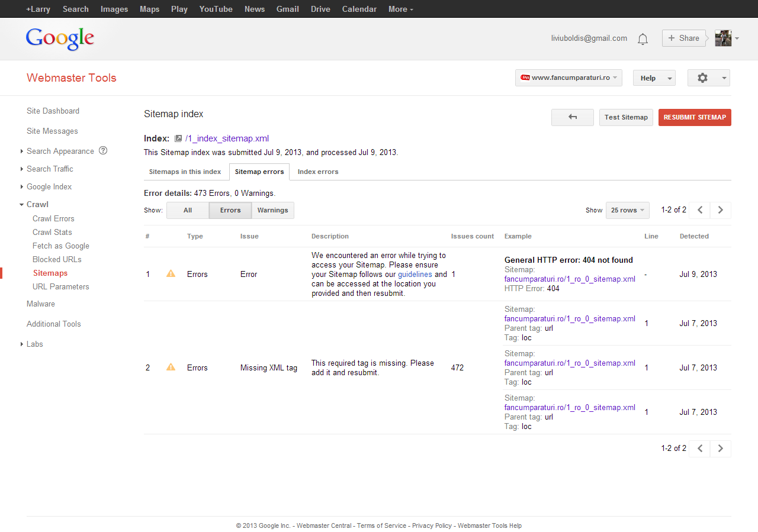Screen dimensions: 758x532
Task: Click the Privacy Policy footer link
Action: (432, 525)
